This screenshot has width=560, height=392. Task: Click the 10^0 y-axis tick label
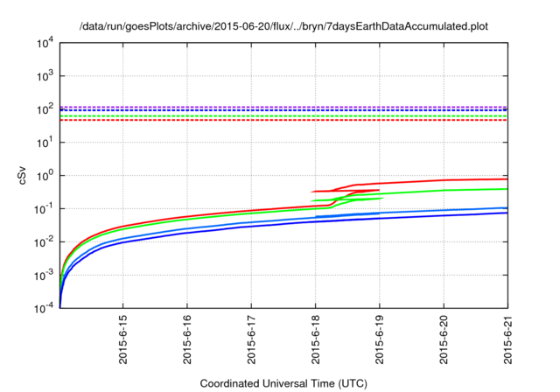click(x=44, y=175)
